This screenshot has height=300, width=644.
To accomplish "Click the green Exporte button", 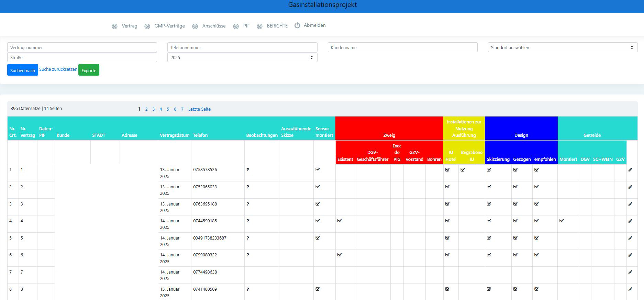I will click(x=89, y=70).
